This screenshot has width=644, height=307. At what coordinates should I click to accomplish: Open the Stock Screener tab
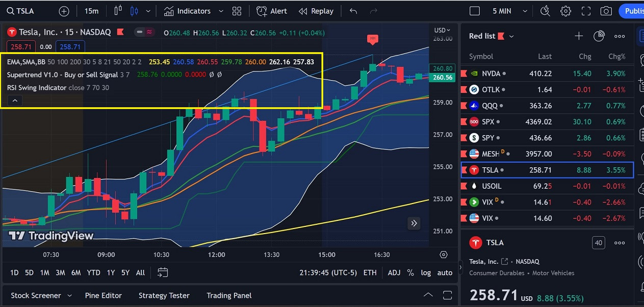[36, 295]
